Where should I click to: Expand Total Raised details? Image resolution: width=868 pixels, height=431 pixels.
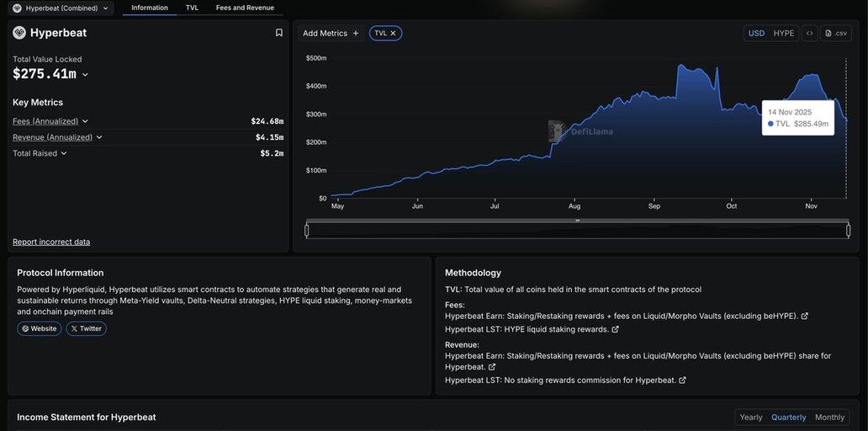coord(64,153)
